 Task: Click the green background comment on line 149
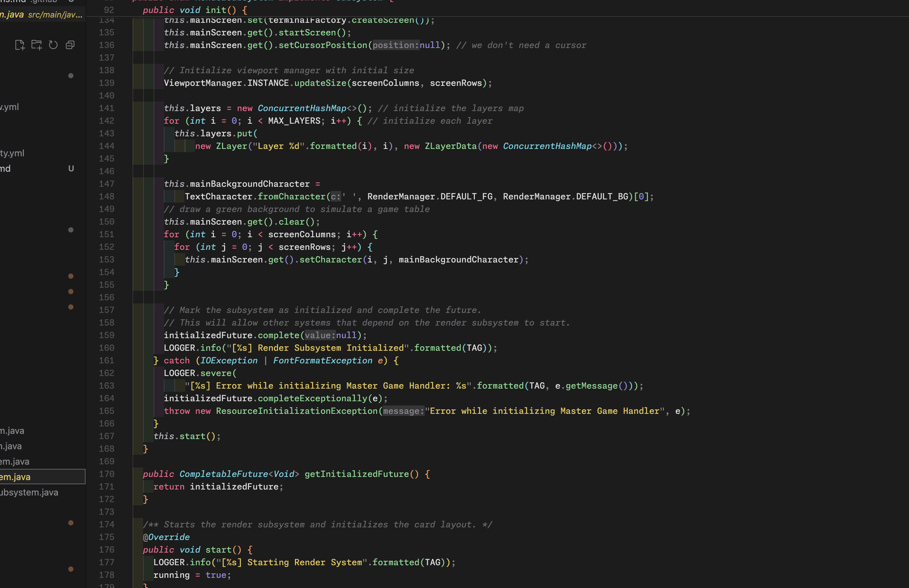tap(297, 209)
